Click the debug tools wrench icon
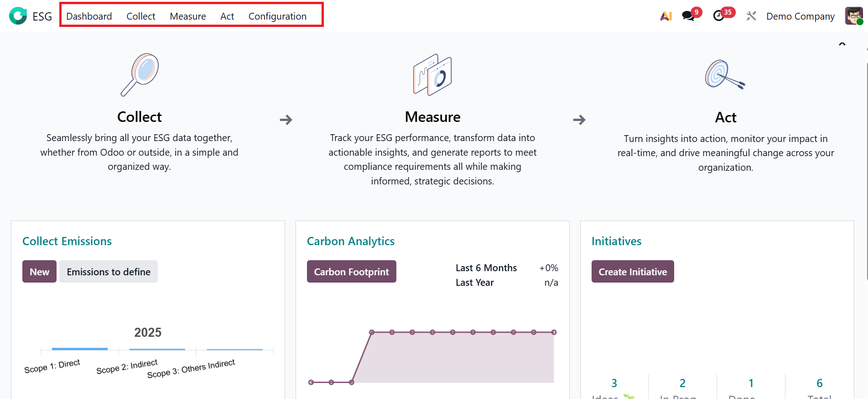868x399 pixels. tap(751, 16)
